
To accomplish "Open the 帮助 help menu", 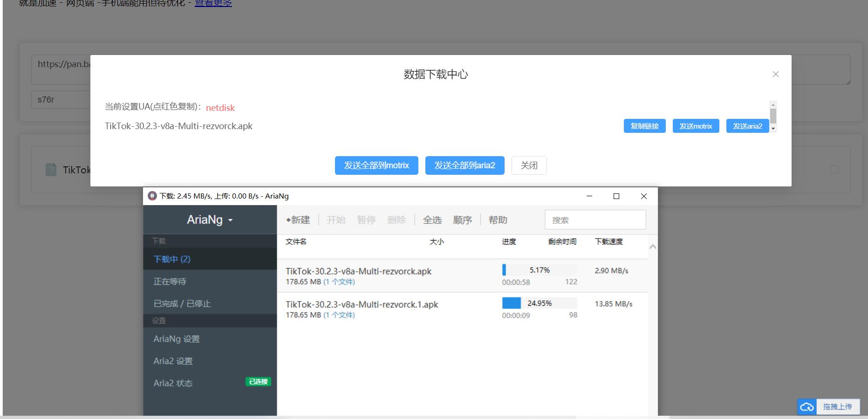I will (498, 220).
